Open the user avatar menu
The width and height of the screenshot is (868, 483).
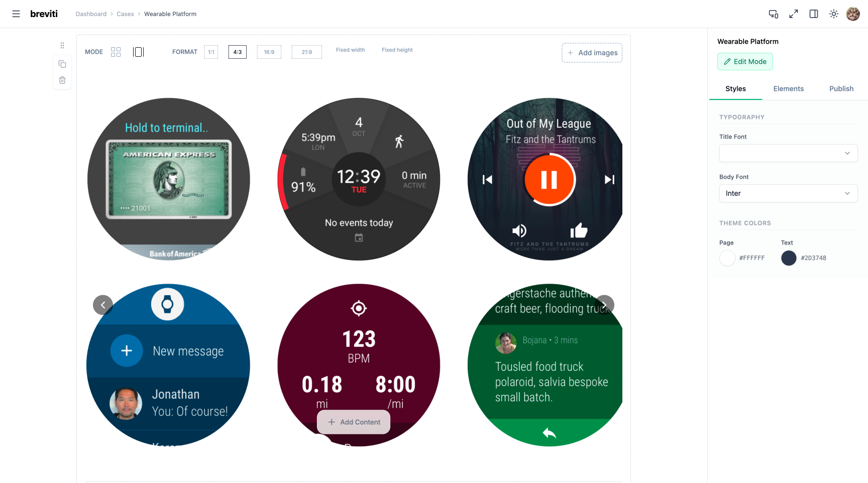tap(853, 14)
